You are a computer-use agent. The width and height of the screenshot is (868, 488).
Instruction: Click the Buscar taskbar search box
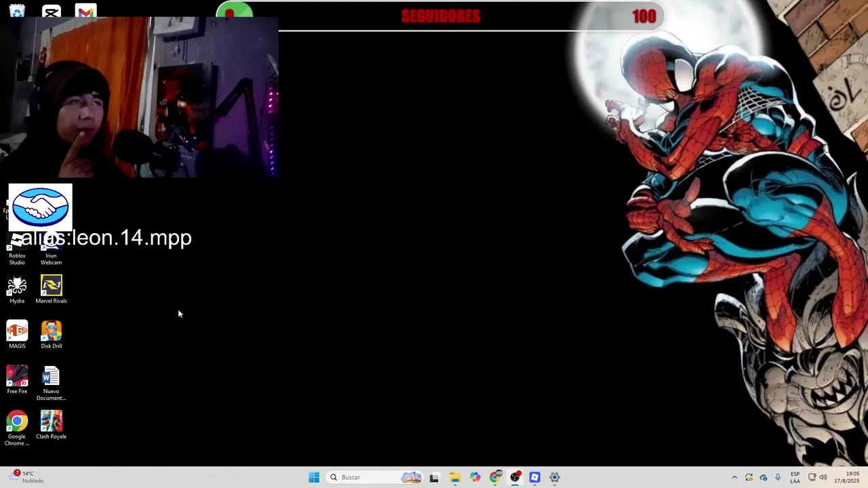pyautogui.click(x=376, y=477)
